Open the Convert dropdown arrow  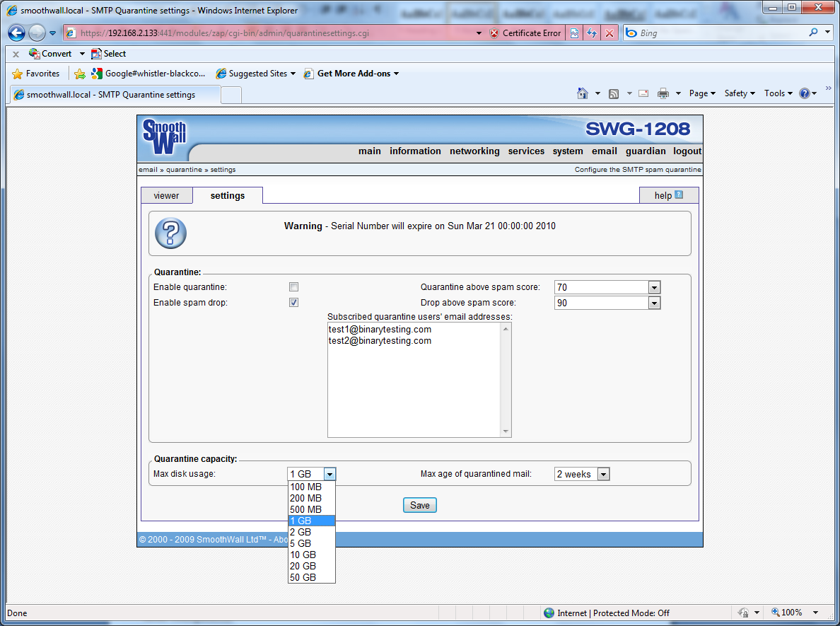point(82,54)
